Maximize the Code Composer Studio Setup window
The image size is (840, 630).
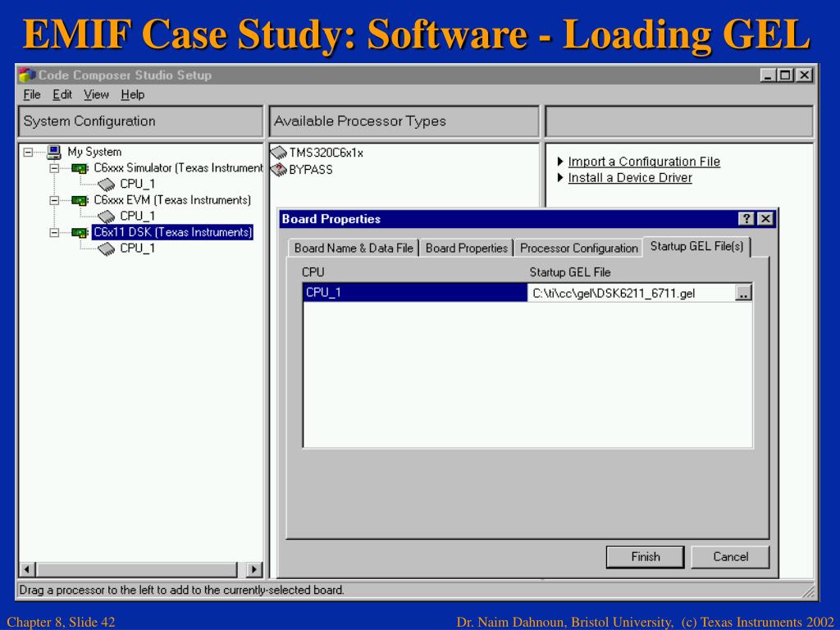pos(785,75)
